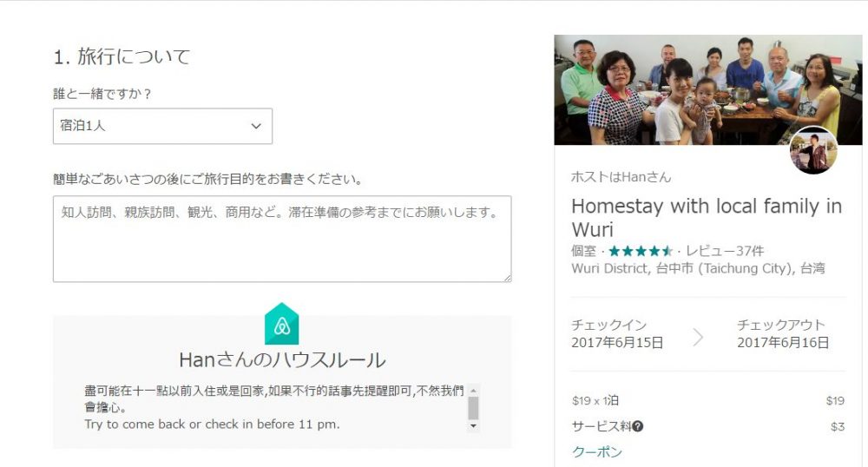Click the check-out date 2017年6月16日
The image size is (868, 467).
pyautogui.click(x=783, y=343)
